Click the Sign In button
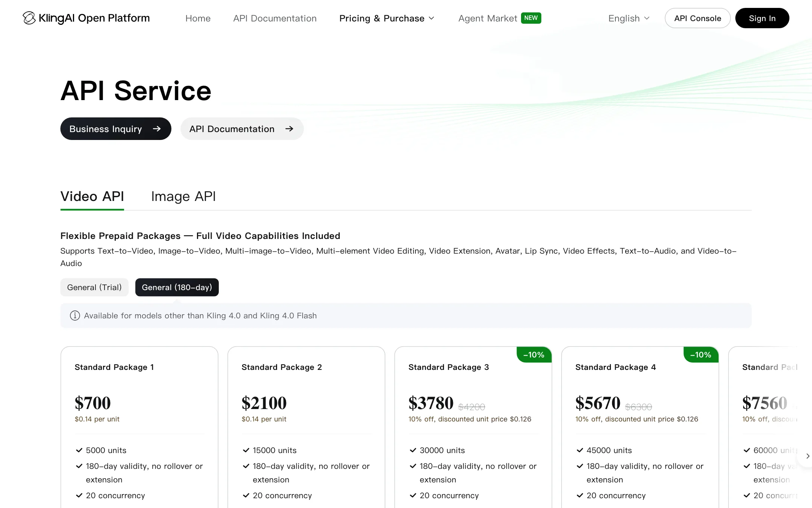 point(762,18)
